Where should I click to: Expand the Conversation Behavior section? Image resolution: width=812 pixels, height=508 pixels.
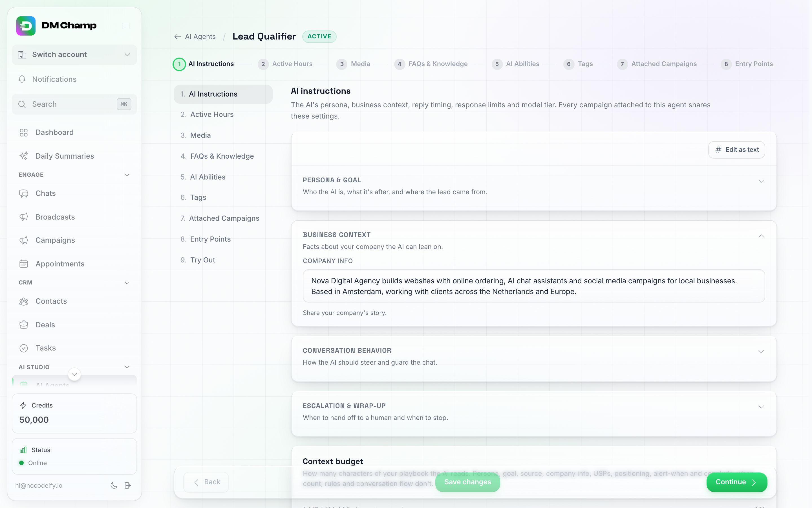[761, 351]
